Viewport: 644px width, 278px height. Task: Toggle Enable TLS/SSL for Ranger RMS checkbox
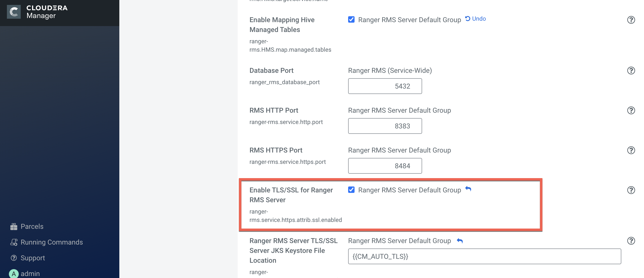tap(351, 190)
